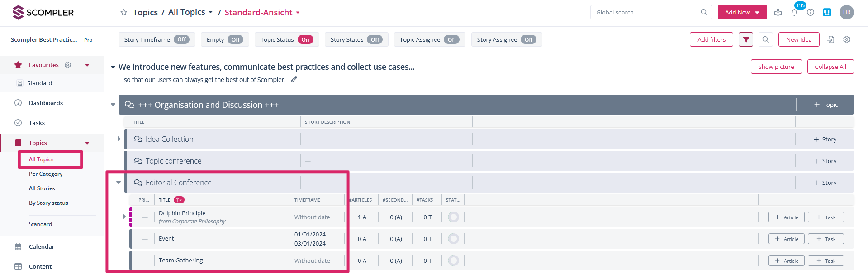Click into the Global search field
This screenshot has width=868, height=275.
(647, 13)
